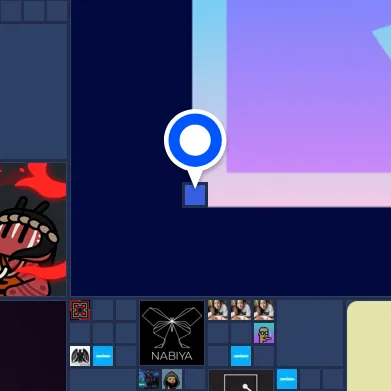Open the hooded bearded character tile
Image resolution: width=391 pixels, height=391 pixels.
tap(172, 379)
